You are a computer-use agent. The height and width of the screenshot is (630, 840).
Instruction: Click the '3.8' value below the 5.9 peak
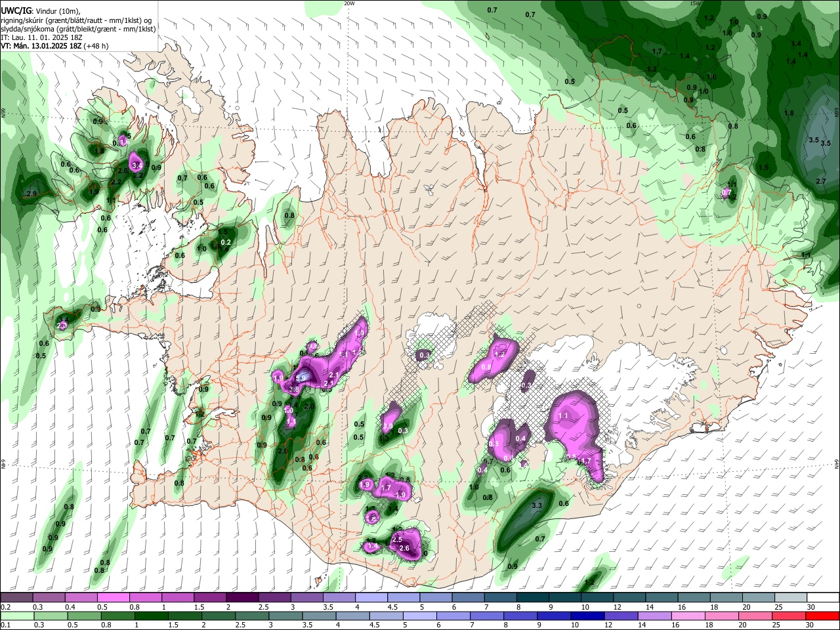294,389
